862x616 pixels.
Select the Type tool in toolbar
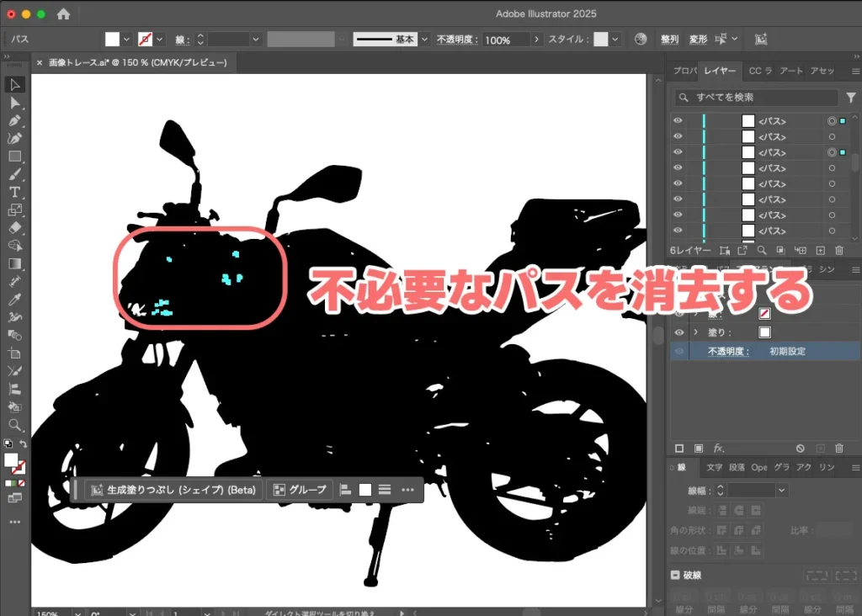14,192
